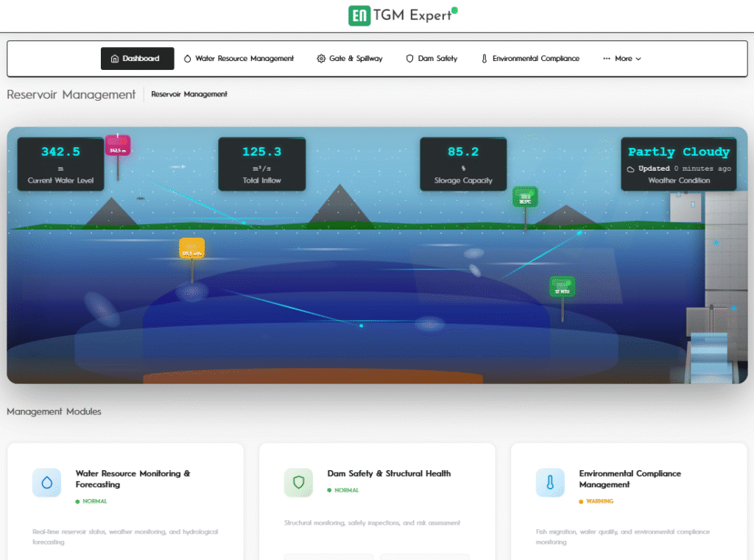
Task: Click the Total Inflow 125.3 card
Action: coord(261,164)
